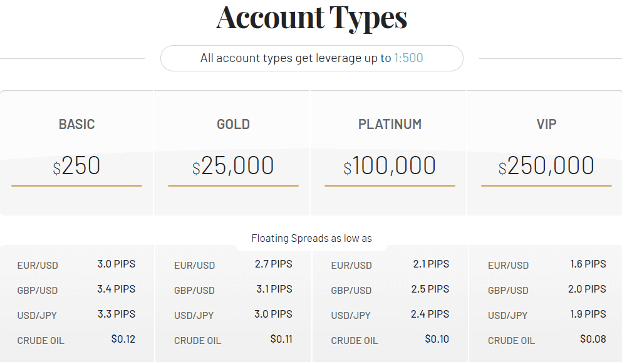The width and height of the screenshot is (622, 364).
Task: Click the $100,000 Platinum deposit amount
Action: click(390, 165)
